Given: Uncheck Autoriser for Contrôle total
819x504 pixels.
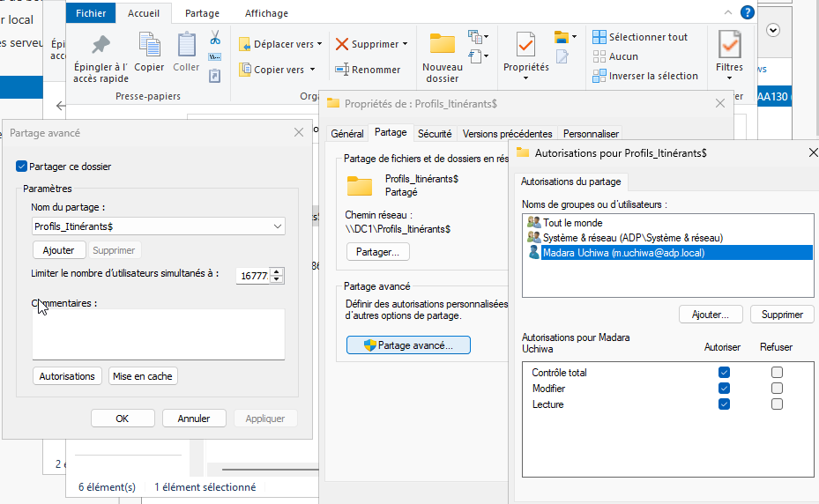Looking at the screenshot, I should point(724,373).
